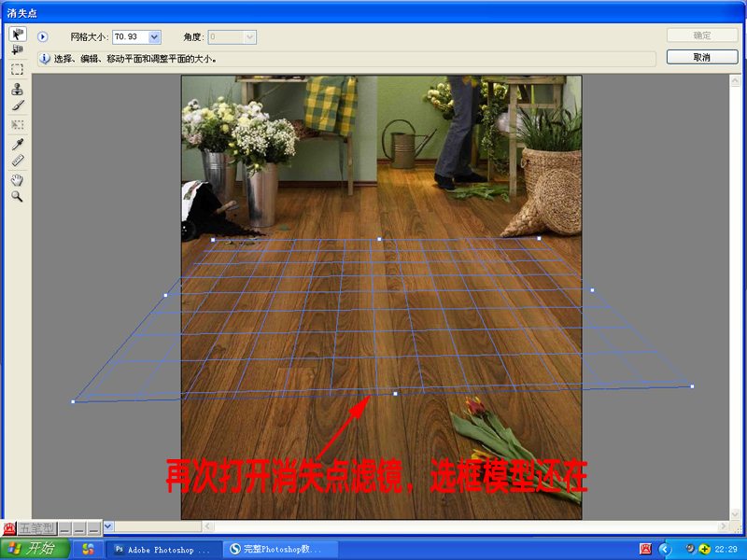Open the Windows 开始 Start button
The height and width of the screenshot is (560, 747).
pyautogui.click(x=35, y=549)
